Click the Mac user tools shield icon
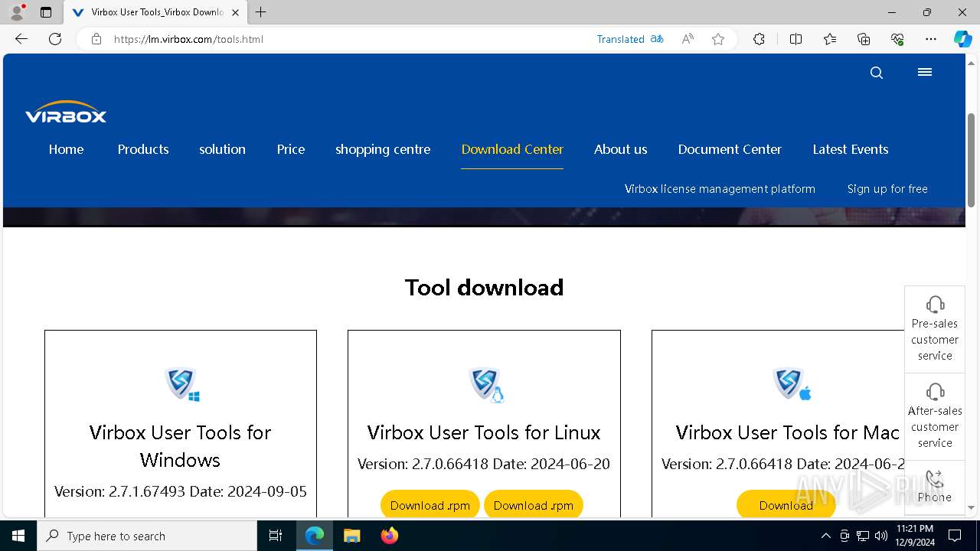 click(x=791, y=383)
